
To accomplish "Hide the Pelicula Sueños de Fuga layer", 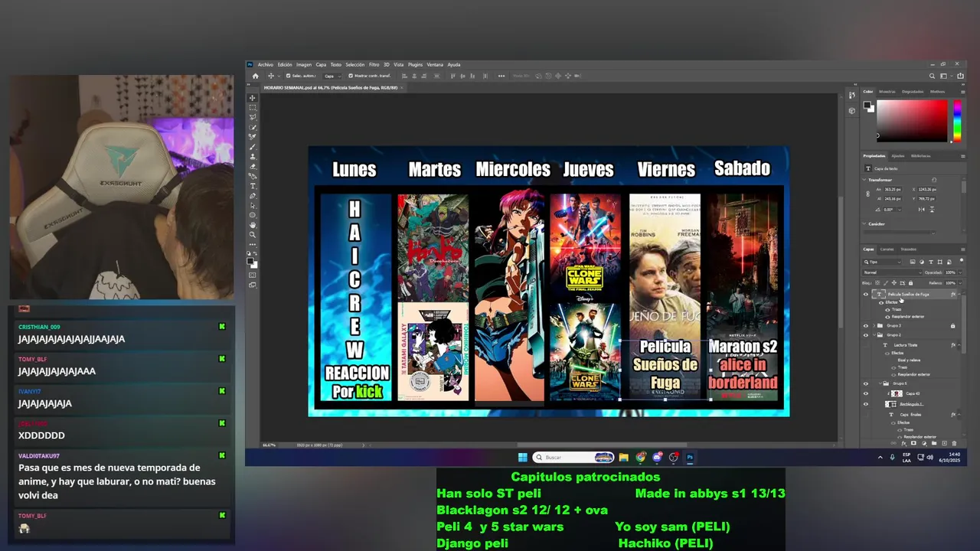I will point(865,294).
